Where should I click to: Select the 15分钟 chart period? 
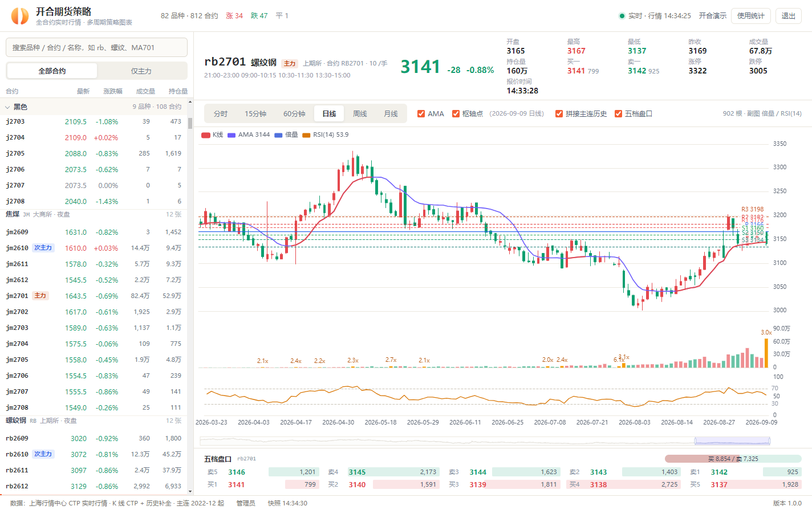tap(255, 114)
